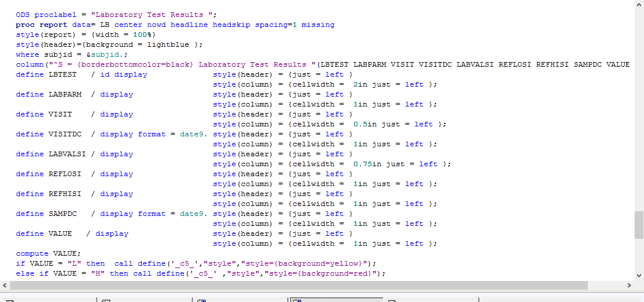Viewport: 644px width, 302px height.
Task: Click the vertical scrollbar down arrow
Action: tap(639, 276)
